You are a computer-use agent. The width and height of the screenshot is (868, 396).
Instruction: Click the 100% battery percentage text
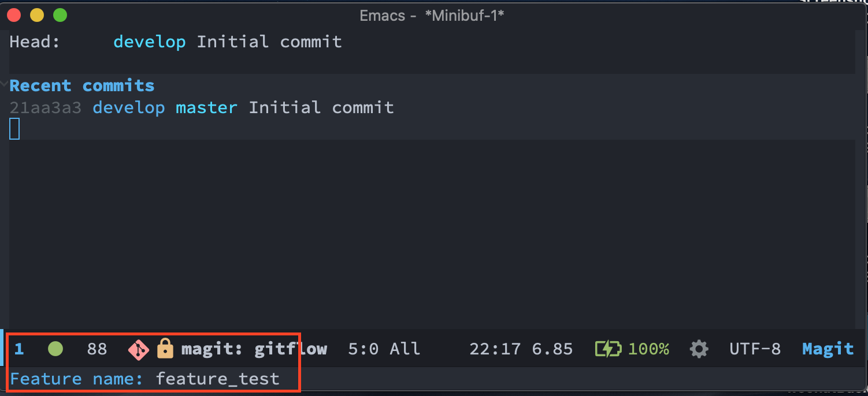648,349
